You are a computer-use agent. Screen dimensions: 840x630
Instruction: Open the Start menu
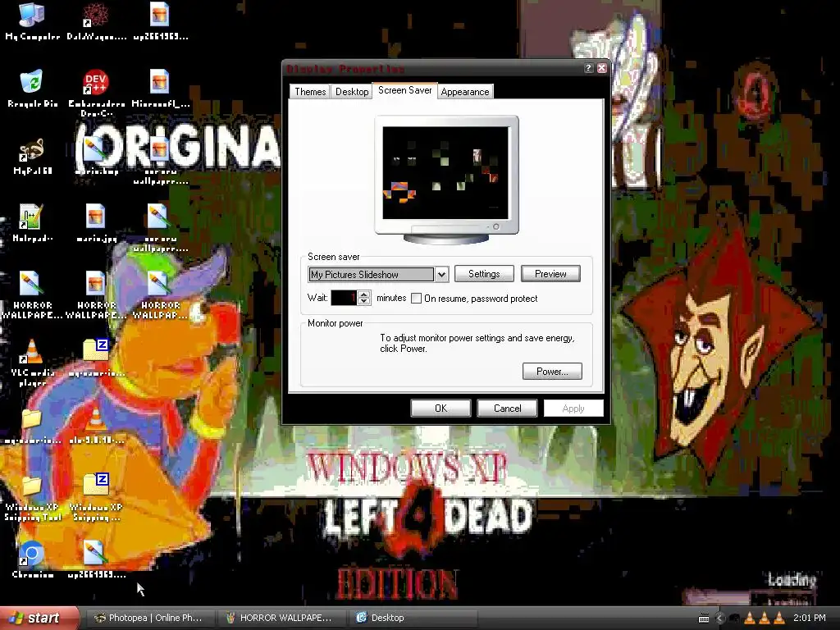click(x=38, y=619)
